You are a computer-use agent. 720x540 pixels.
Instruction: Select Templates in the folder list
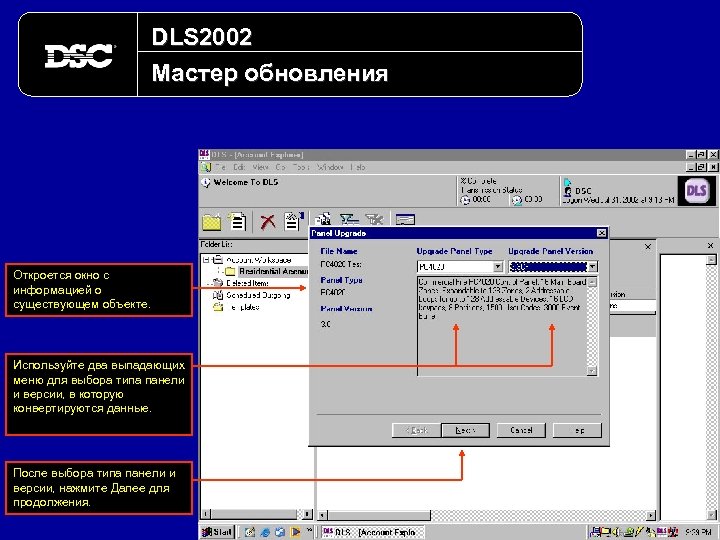click(242, 307)
